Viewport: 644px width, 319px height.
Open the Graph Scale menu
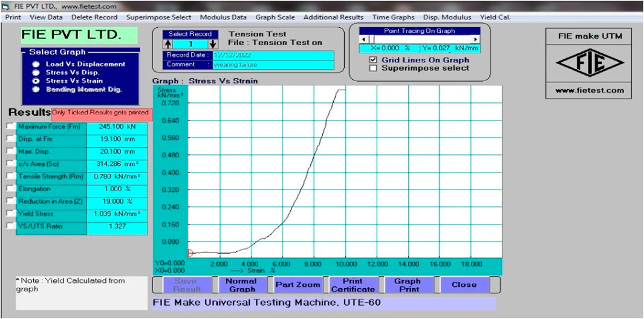point(275,18)
